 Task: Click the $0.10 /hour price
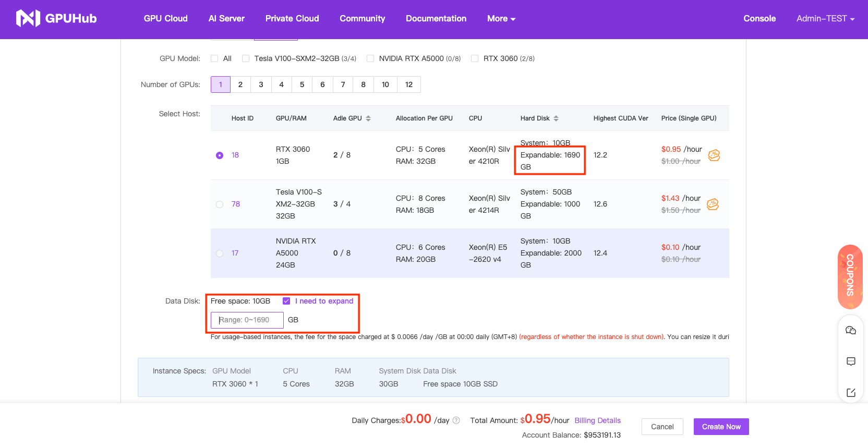click(681, 247)
